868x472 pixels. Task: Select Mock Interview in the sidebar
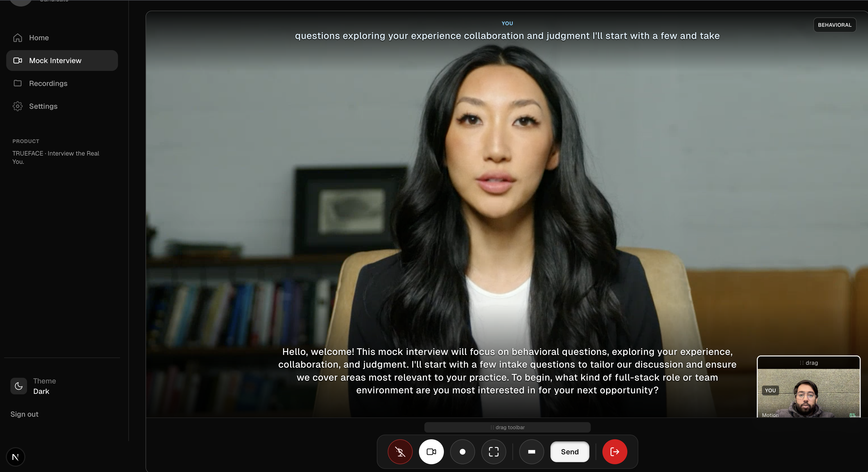(55, 60)
